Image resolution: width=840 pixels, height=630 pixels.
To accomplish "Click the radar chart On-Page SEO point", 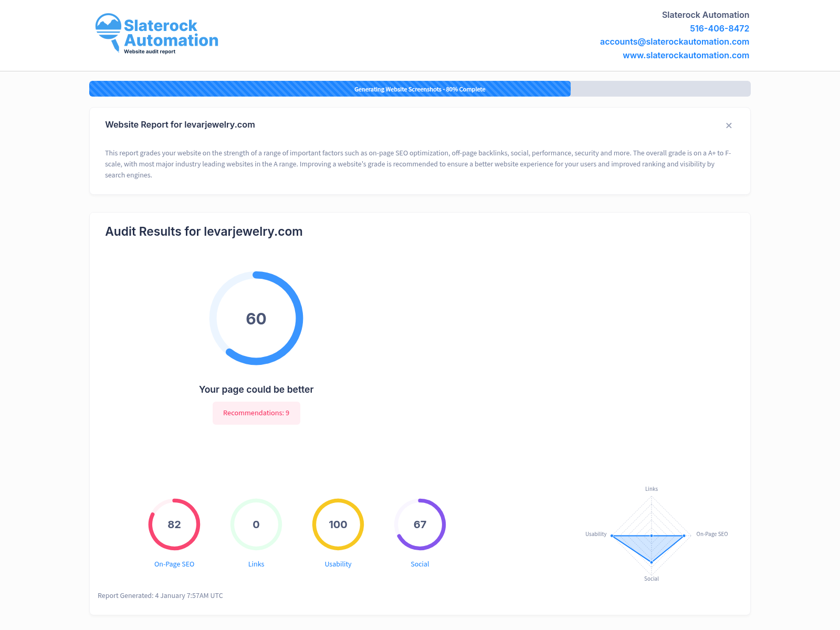I will (684, 535).
